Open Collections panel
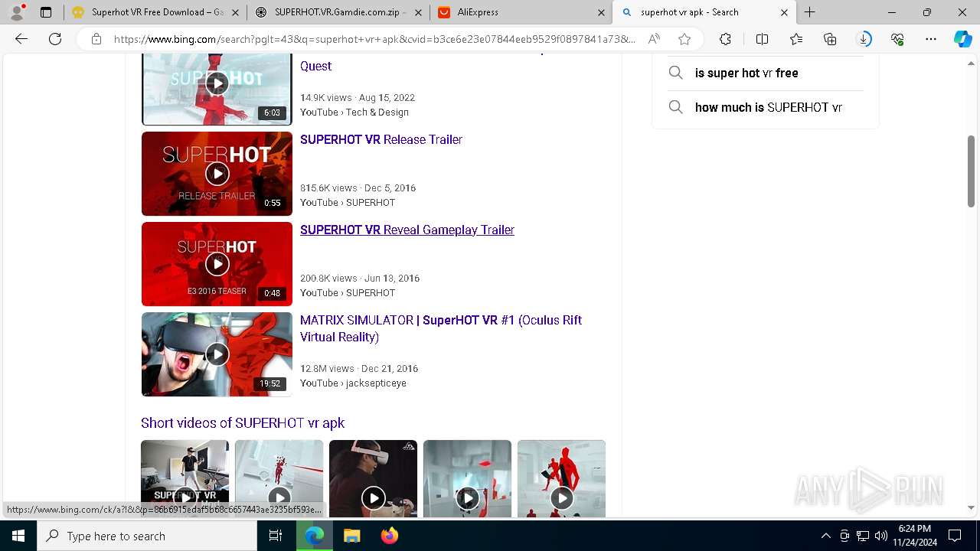This screenshot has width=980, height=551. click(x=830, y=39)
